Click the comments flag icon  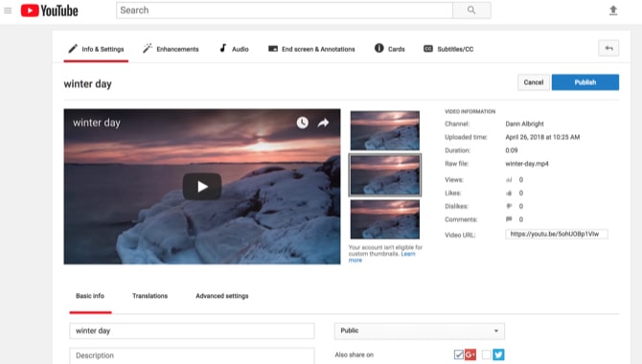509,219
